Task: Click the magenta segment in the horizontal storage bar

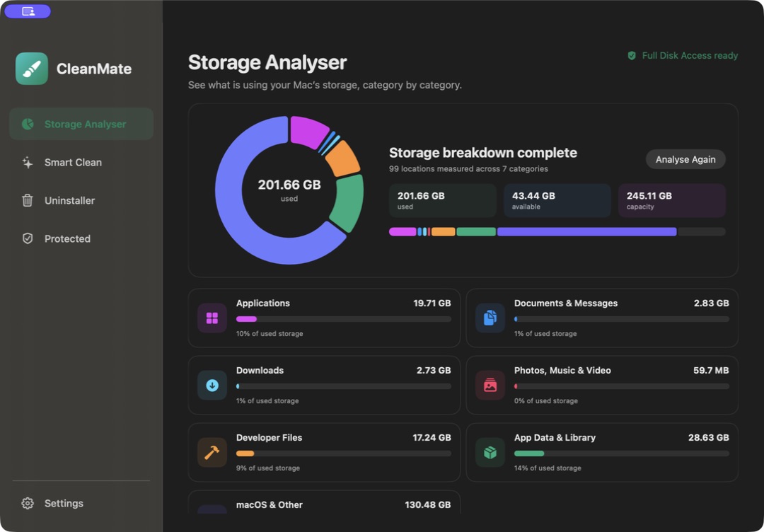Action: 403,232
